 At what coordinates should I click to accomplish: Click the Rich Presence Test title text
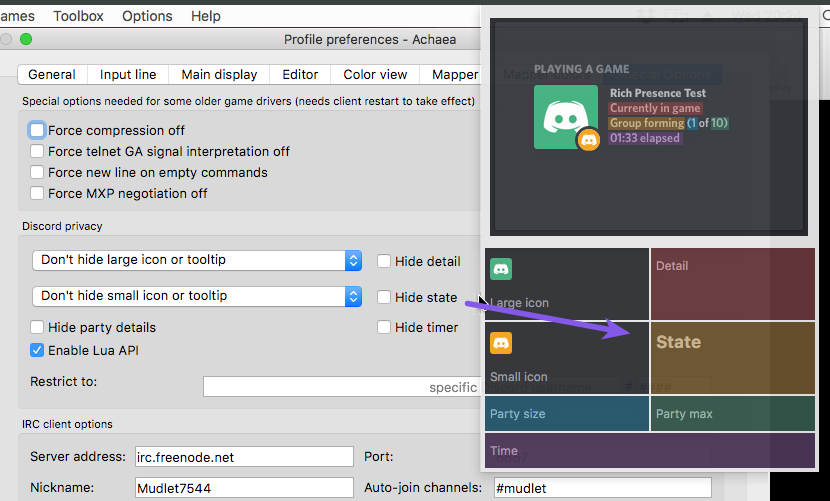(658, 93)
